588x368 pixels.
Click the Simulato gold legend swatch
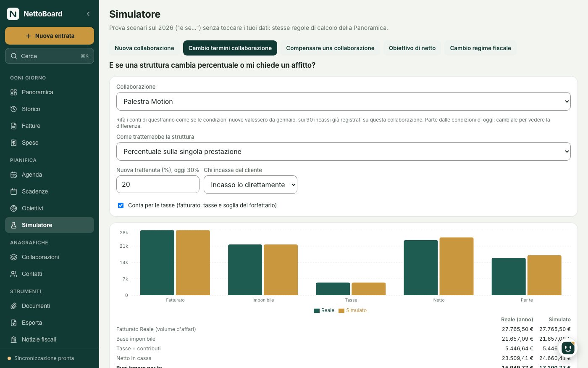[341, 311]
